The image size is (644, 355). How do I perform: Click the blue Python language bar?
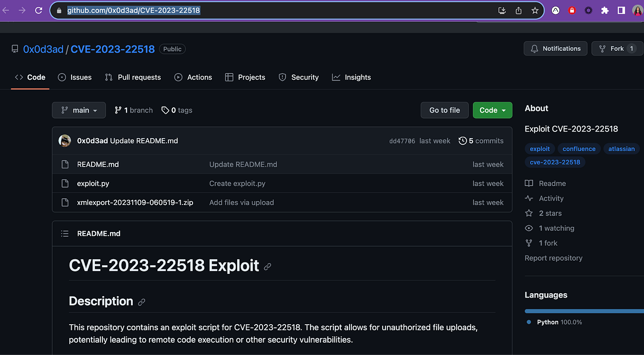tap(584, 311)
